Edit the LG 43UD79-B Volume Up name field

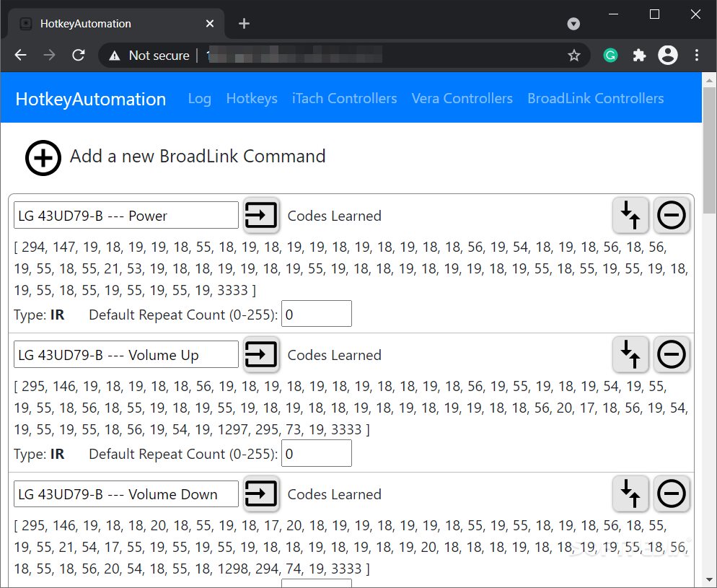pyautogui.click(x=126, y=354)
